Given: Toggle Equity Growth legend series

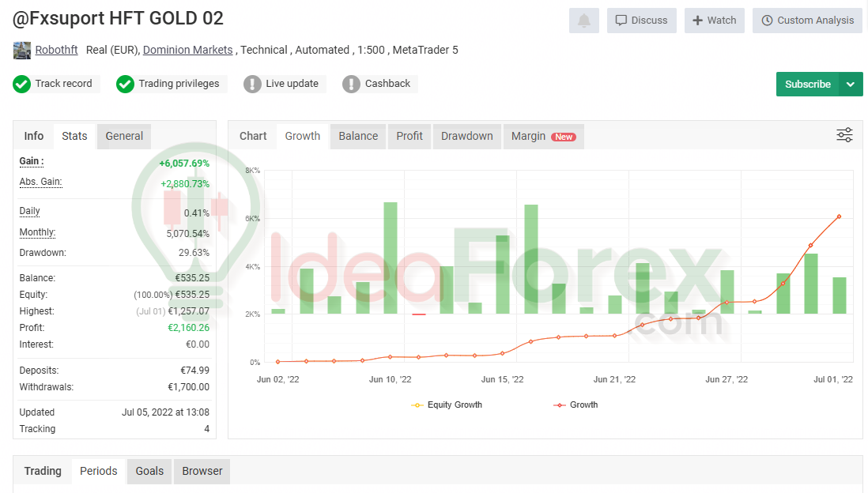Looking at the screenshot, I should (x=447, y=405).
